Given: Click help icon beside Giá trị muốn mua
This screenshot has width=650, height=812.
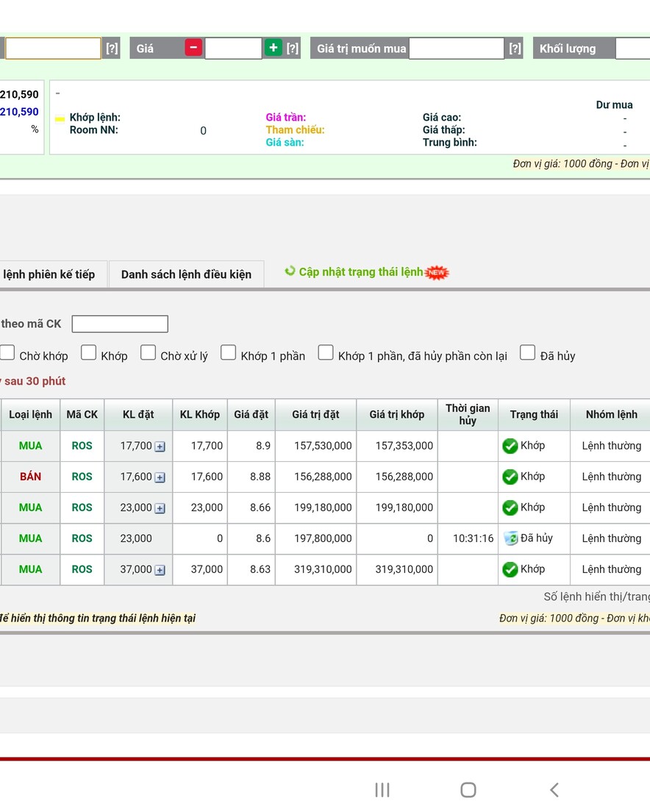Looking at the screenshot, I should tap(515, 49).
